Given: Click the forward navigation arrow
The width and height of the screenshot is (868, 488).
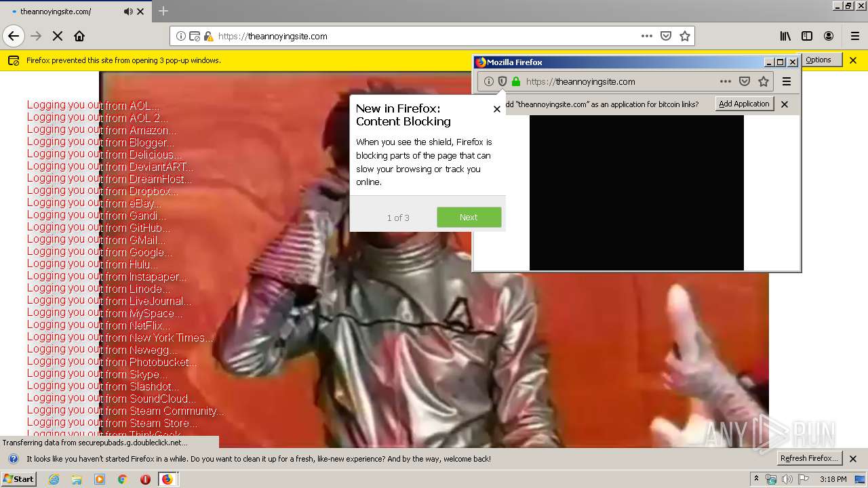Looking at the screenshot, I should (x=36, y=36).
